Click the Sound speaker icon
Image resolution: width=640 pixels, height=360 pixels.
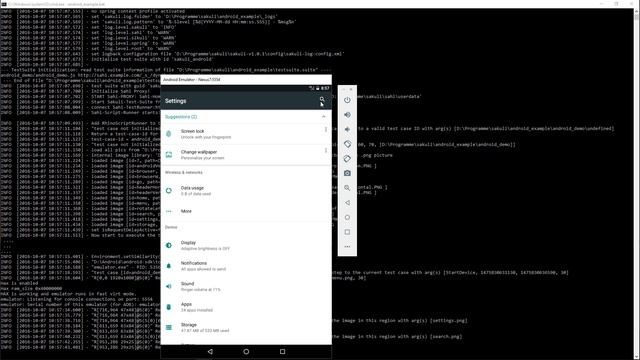(x=169, y=286)
